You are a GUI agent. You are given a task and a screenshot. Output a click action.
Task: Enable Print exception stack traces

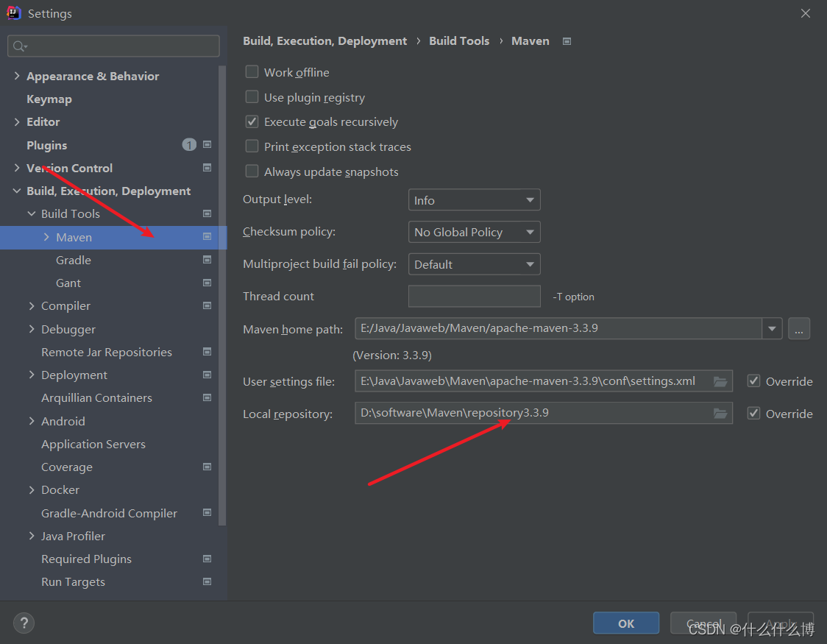[252, 146]
